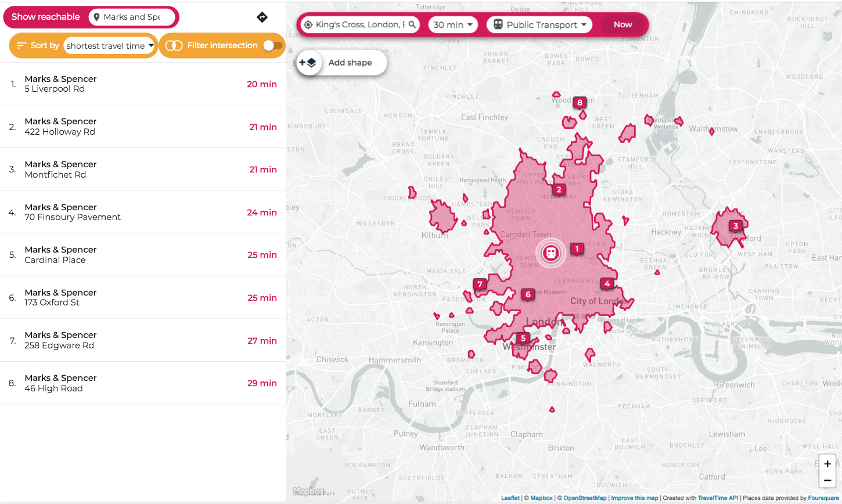
Task: Click the King's Cross origin station marker
Action: (x=550, y=253)
